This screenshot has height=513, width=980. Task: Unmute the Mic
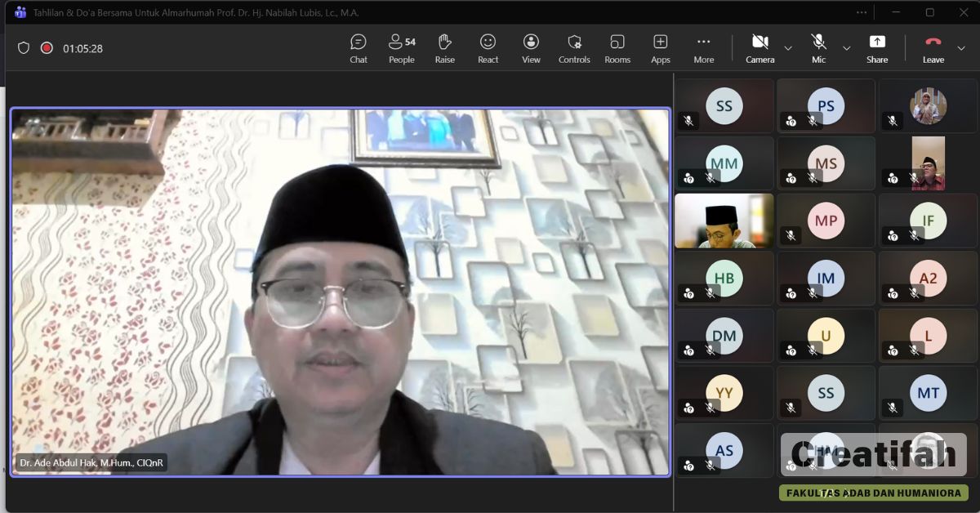pos(818,48)
